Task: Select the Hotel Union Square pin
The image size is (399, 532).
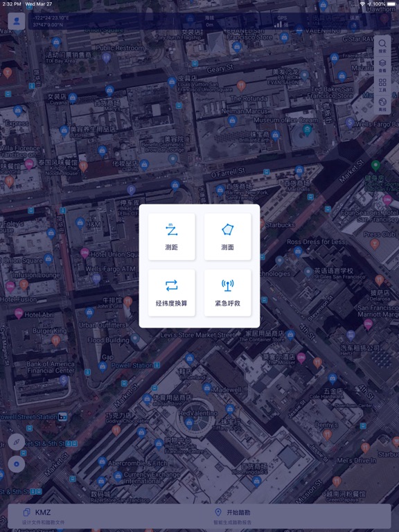Action: click(85, 253)
